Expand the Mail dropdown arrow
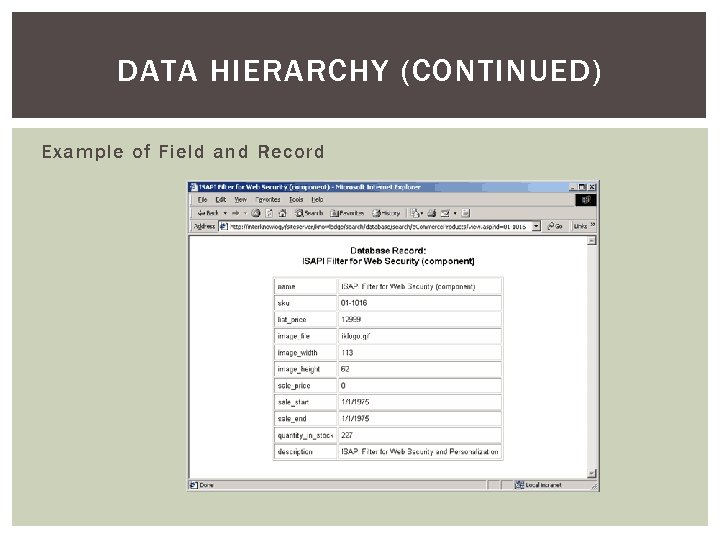720x540 pixels. 455,213
